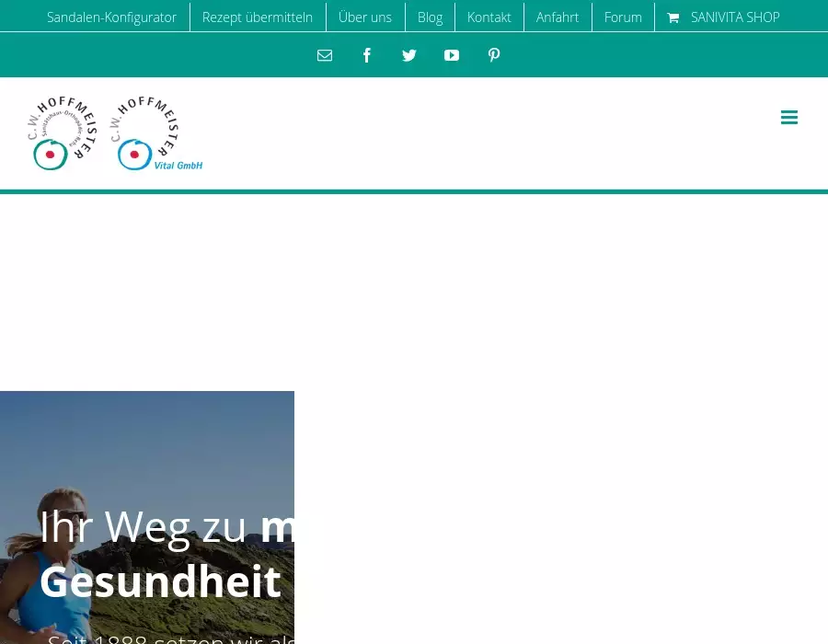Screen dimensions: 828x644
Task: Open the Facebook page icon
Action: tap(367, 55)
